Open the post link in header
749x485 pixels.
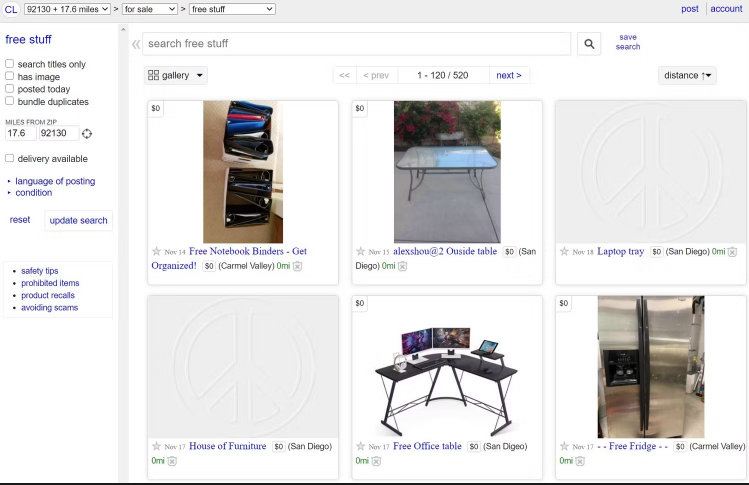[690, 9]
